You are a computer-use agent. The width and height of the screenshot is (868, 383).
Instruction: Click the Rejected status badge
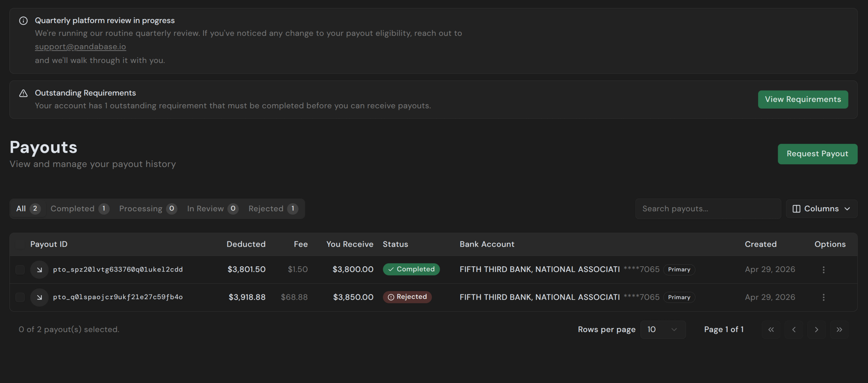click(407, 297)
